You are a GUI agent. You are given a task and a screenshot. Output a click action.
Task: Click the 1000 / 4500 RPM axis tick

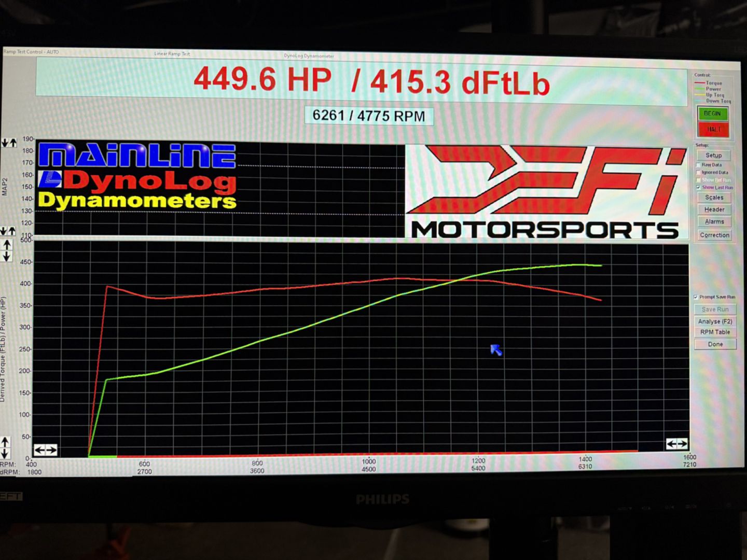(x=368, y=465)
